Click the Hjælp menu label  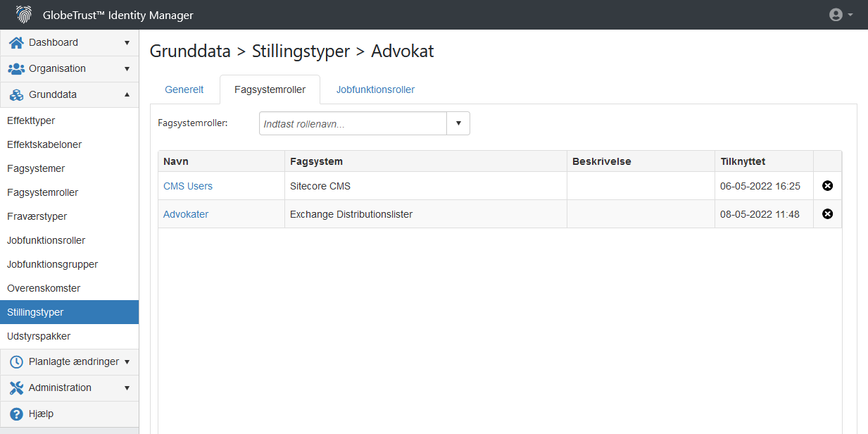click(41, 414)
